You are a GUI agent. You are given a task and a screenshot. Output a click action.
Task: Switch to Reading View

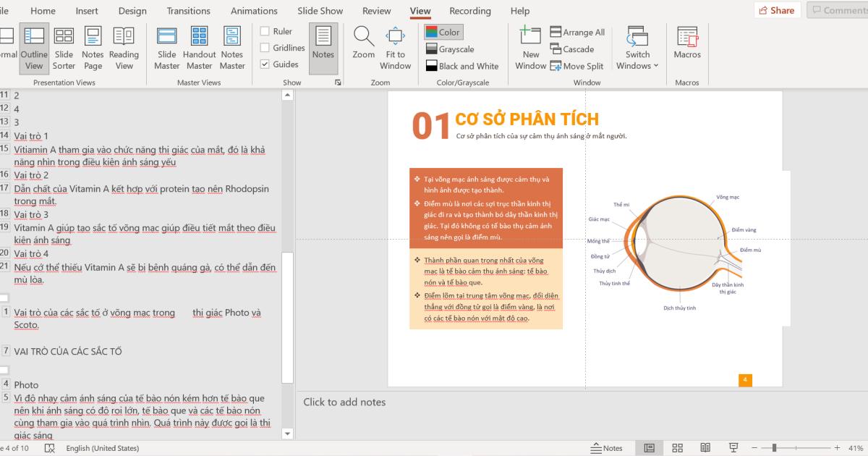124,48
